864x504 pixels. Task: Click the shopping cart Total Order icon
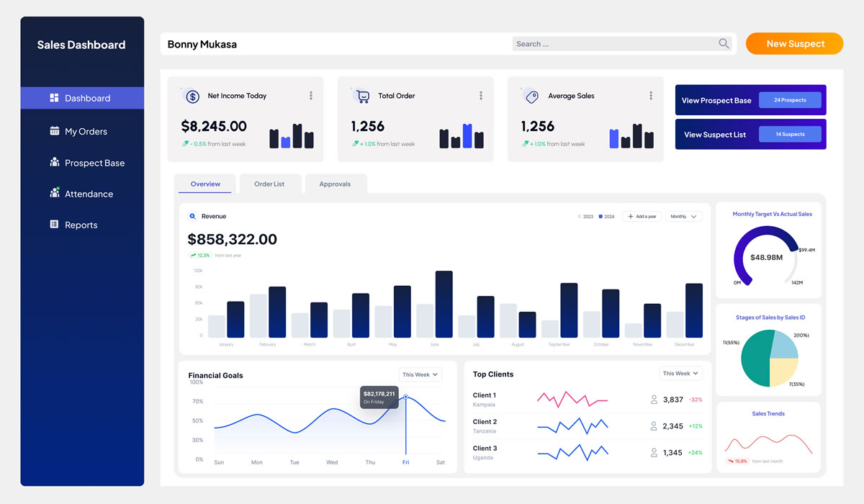tap(363, 96)
